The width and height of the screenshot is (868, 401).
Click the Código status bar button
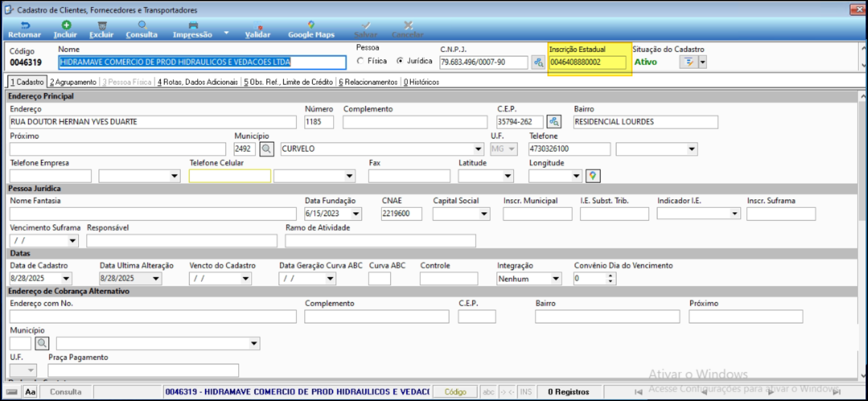point(455,392)
